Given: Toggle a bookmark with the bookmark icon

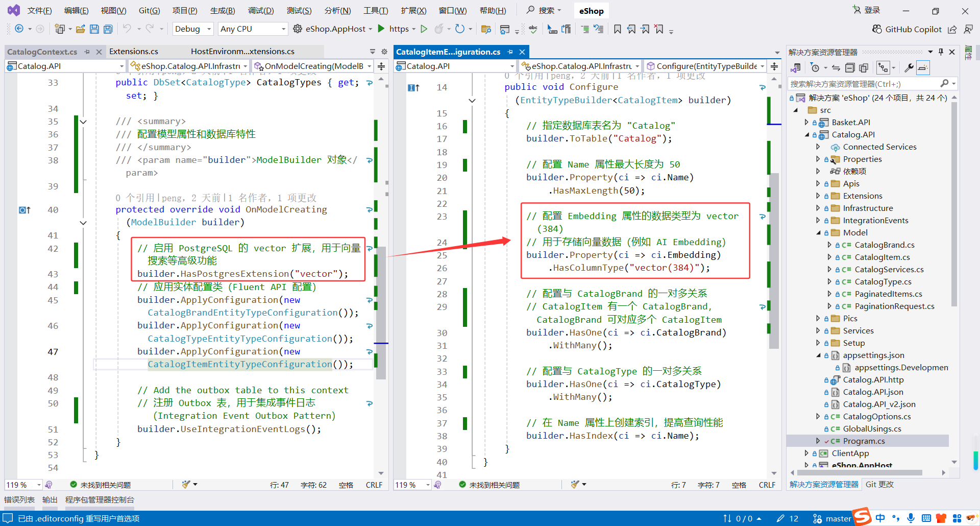Looking at the screenshot, I should coord(618,29).
